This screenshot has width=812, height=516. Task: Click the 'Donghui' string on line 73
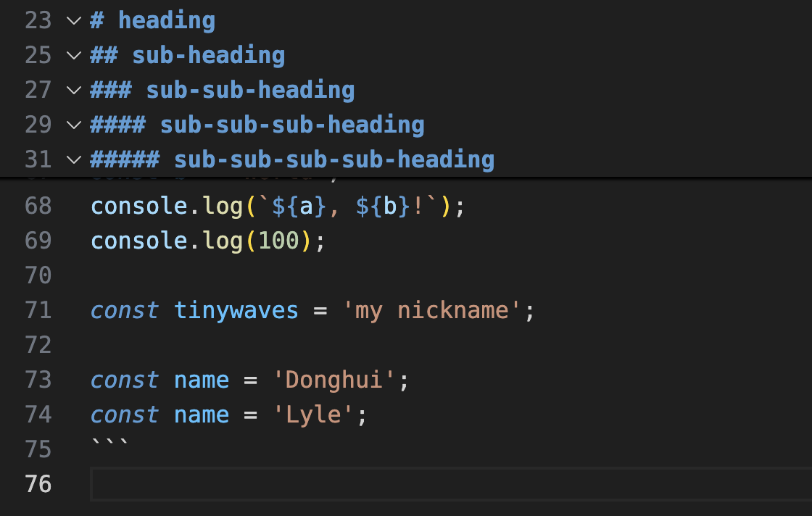(333, 380)
